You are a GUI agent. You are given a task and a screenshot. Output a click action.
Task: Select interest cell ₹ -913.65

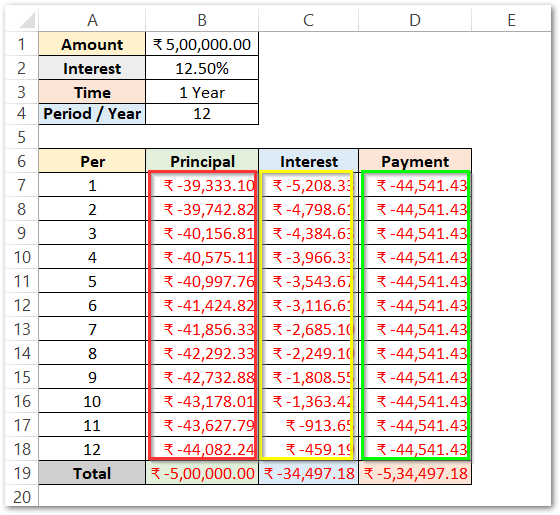[308, 425]
